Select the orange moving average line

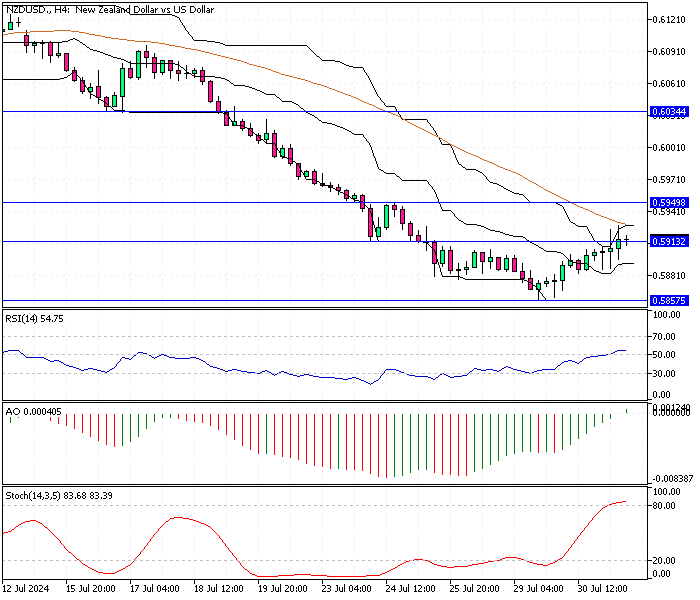pyautogui.click(x=300, y=76)
